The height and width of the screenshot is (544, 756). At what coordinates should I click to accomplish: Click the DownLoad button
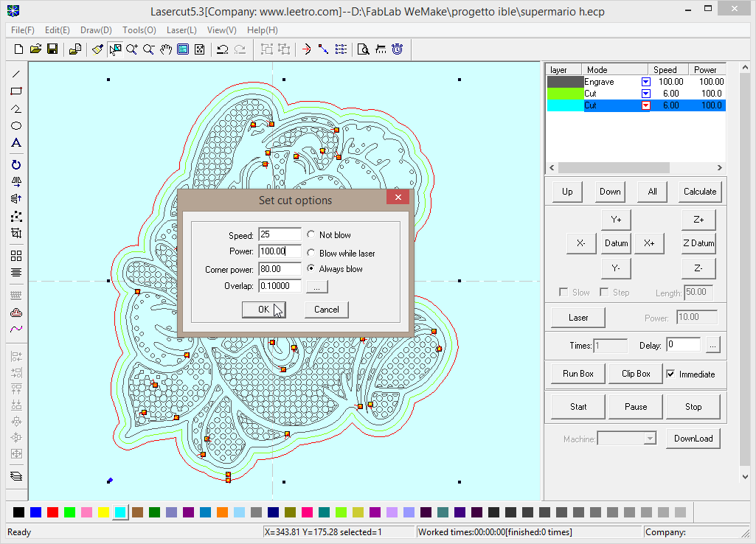pos(693,439)
